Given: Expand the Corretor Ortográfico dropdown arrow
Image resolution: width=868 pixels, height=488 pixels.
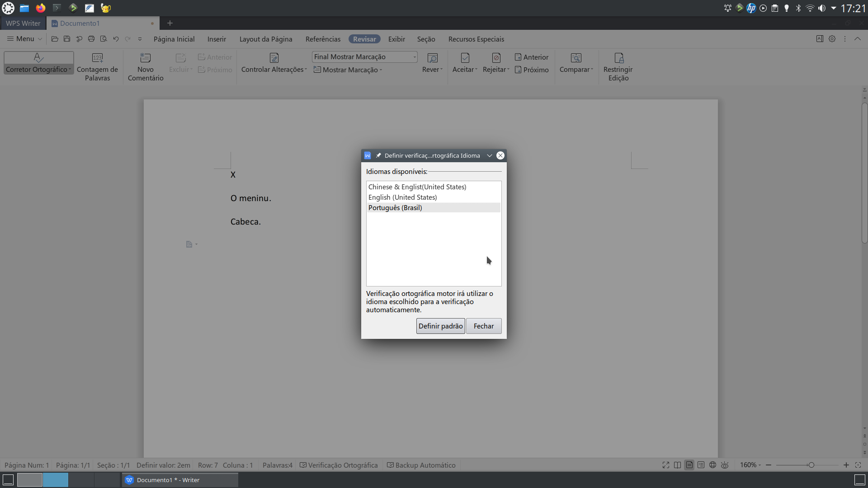Looking at the screenshot, I should [70, 70].
